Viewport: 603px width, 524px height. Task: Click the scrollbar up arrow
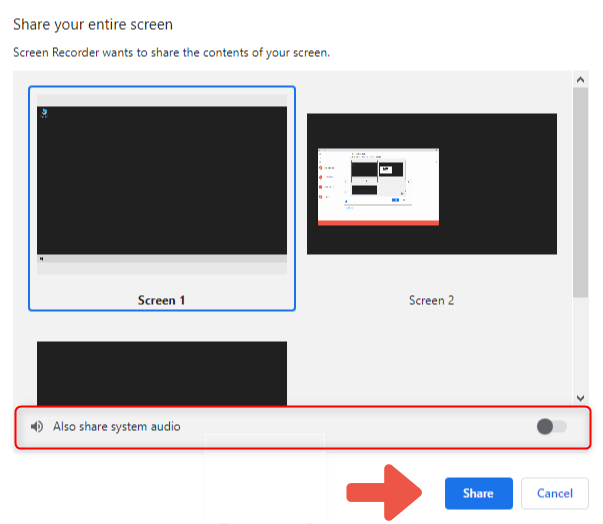pos(580,79)
